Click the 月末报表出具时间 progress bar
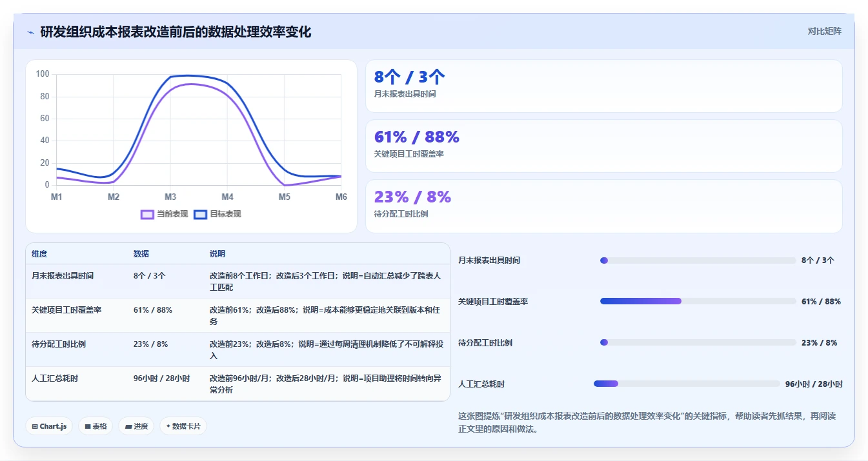Viewport: 868px width, 461px height. 698,260
